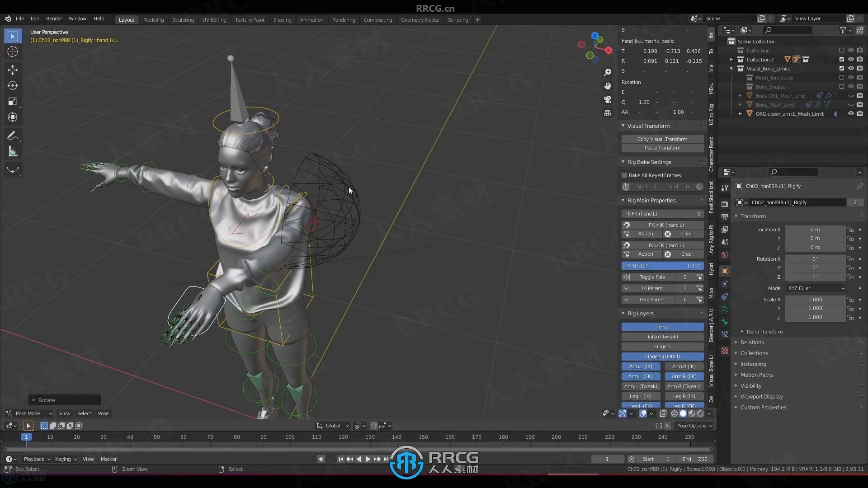This screenshot has width=868, height=488.
Task: Activate the Select Box tool
Action: click(13, 36)
